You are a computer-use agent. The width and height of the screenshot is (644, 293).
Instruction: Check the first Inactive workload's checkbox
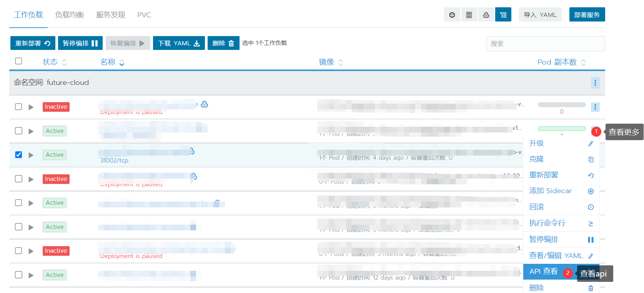tap(18, 107)
